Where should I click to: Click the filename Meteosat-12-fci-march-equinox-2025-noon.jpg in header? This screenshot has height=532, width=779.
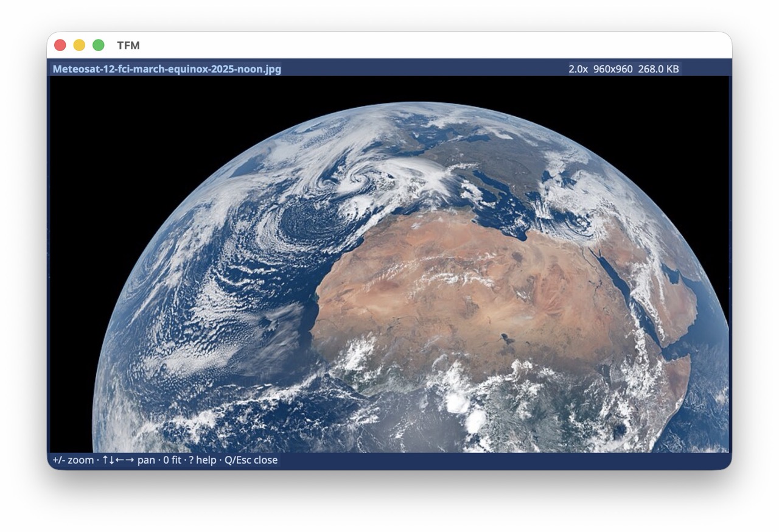point(167,69)
